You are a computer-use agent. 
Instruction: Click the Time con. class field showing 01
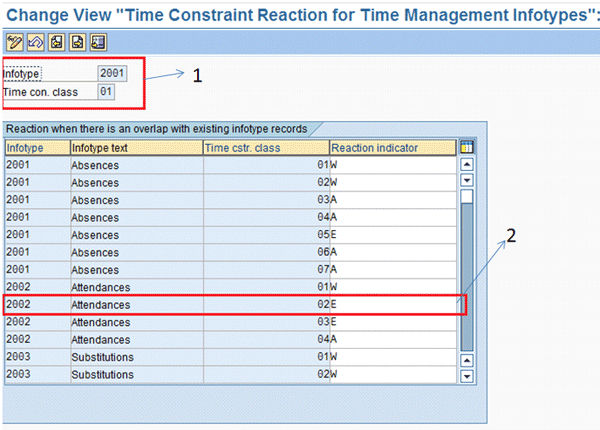[106, 92]
